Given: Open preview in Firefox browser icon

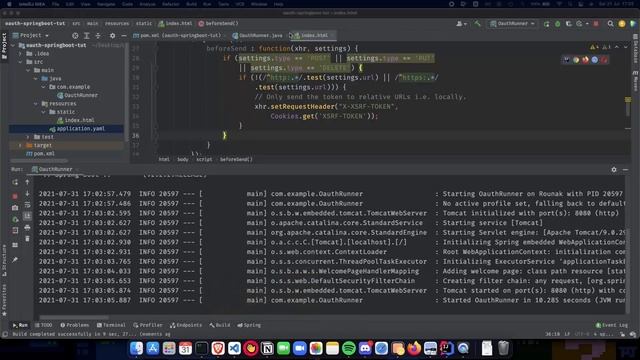Looking at the screenshot, I should (585, 60).
